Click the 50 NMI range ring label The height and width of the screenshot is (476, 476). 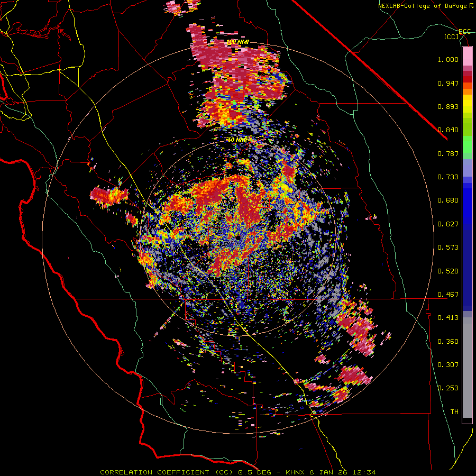point(237,140)
